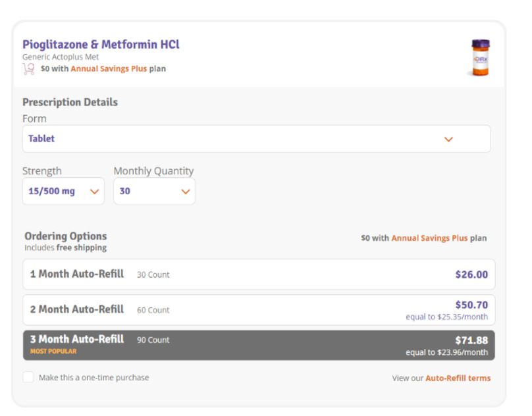532x416 pixels.
Task: Open the Strength dropdown showing 15/500 mg
Action: pyautogui.click(x=63, y=192)
